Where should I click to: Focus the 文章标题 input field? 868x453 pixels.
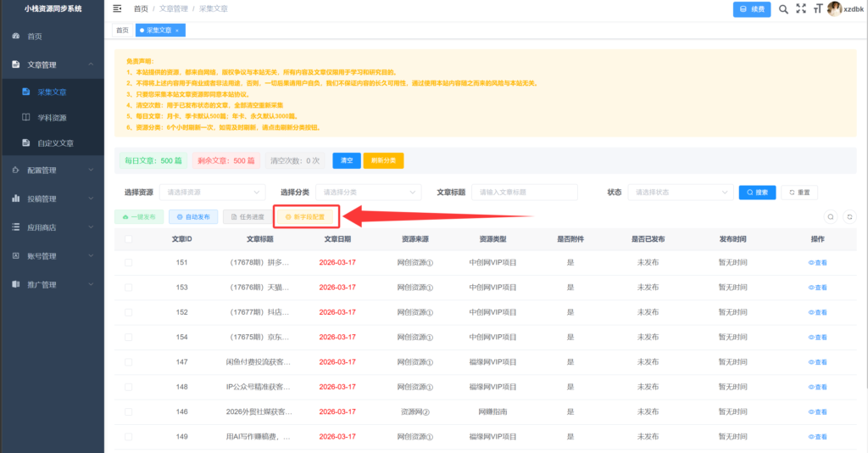click(524, 193)
